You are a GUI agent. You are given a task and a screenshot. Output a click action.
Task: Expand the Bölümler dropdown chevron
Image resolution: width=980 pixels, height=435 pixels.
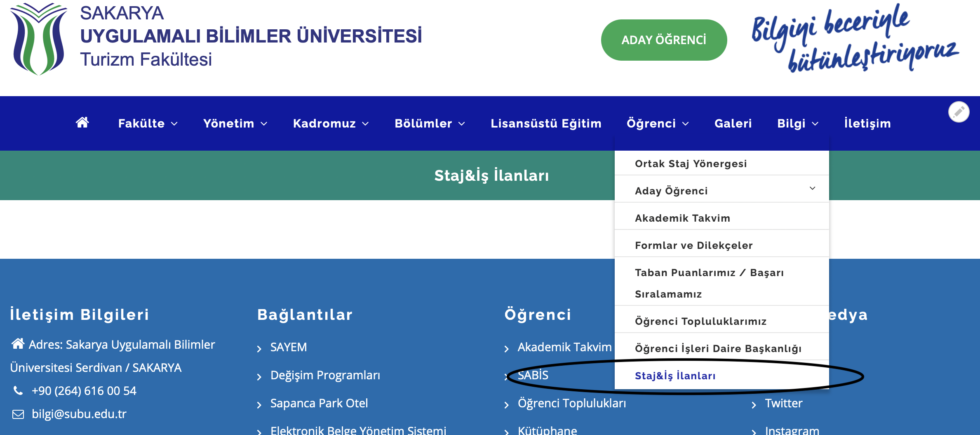tap(462, 124)
